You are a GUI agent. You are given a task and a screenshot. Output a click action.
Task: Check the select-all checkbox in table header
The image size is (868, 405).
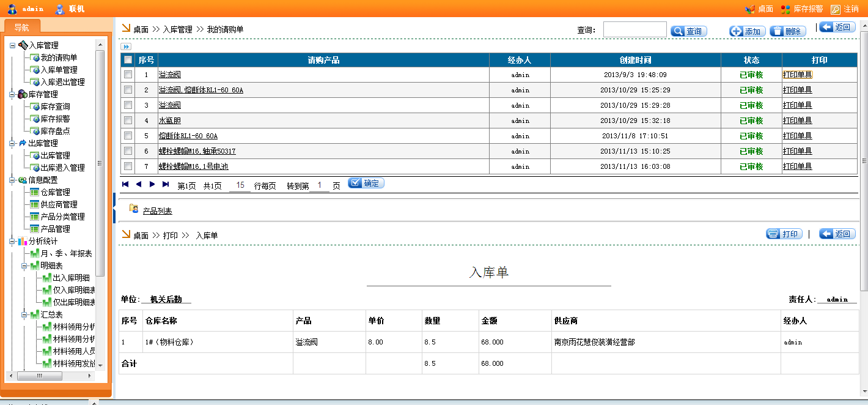[128, 60]
